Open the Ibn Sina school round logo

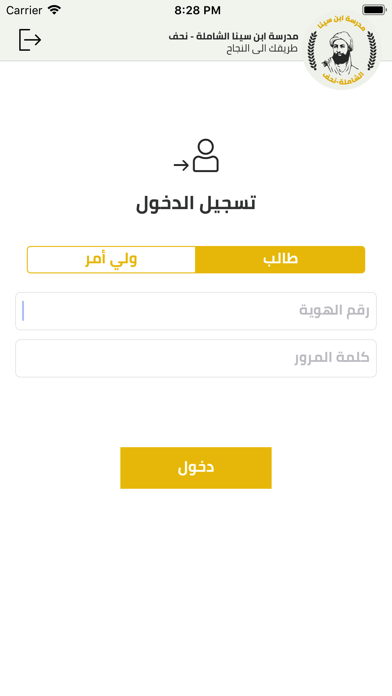[342, 51]
